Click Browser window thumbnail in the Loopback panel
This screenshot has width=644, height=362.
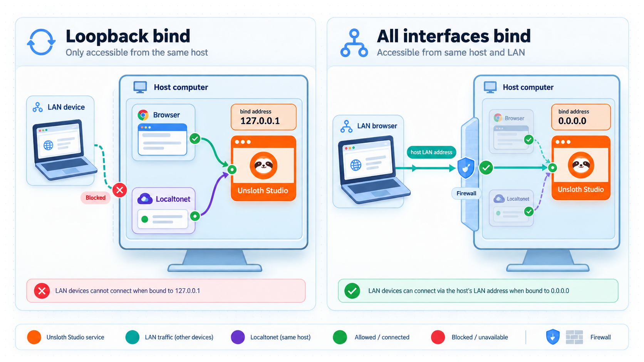(x=163, y=139)
